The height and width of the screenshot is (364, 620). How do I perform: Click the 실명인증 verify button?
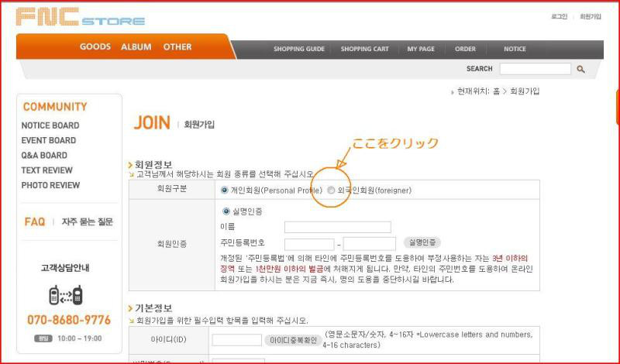tap(422, 242)
